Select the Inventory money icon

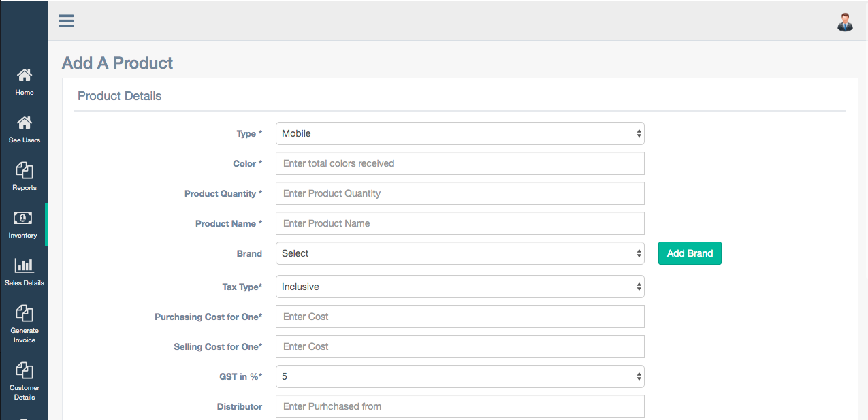23,219
